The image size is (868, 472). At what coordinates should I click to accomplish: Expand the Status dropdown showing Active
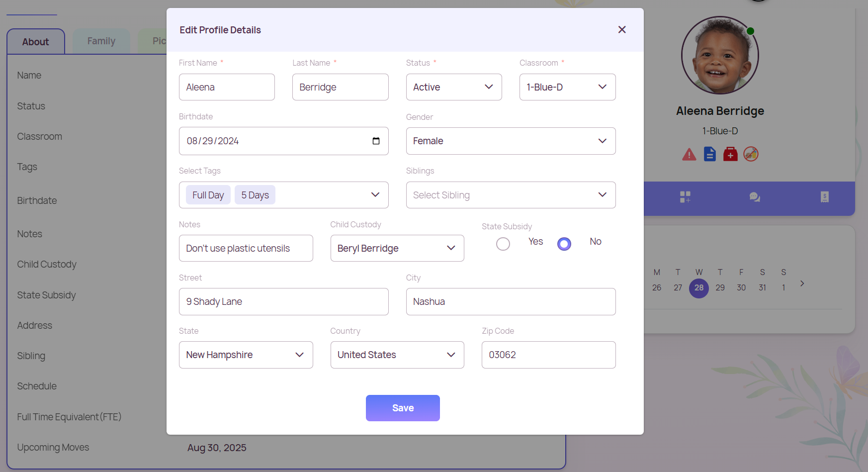coord(453,87)
